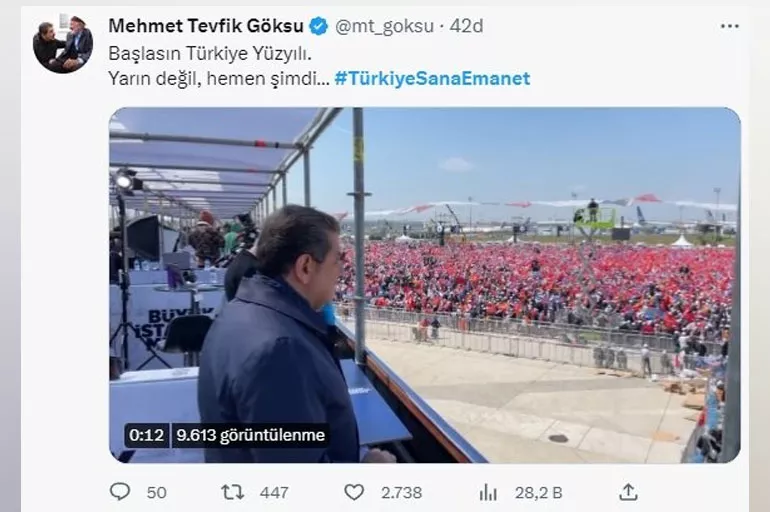The height and width of the screenshot is (512, 770).
Task: Play the rally video
Action: tap(424, 285)
